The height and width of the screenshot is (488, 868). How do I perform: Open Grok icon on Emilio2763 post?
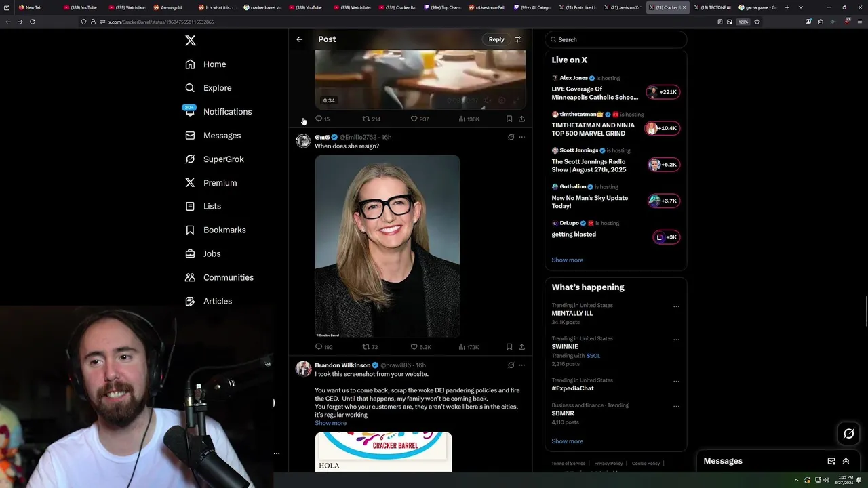(511, 137)
